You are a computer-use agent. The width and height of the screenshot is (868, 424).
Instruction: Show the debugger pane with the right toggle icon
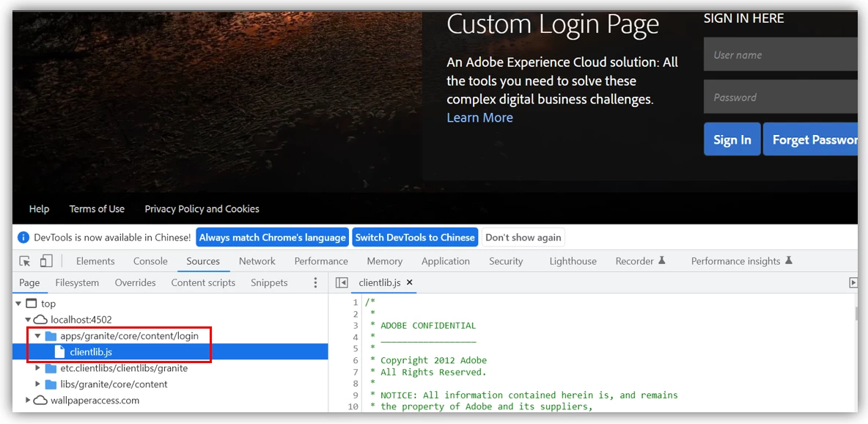[x=853, y=282]
